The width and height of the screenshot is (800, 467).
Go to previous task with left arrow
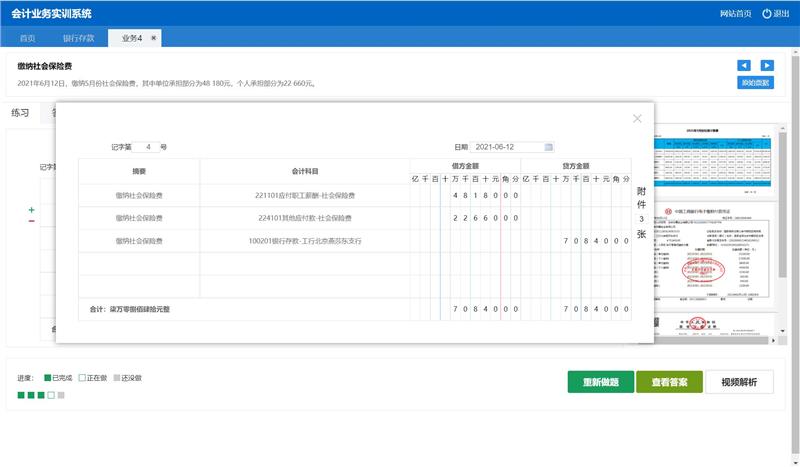(x=743, y=66)
